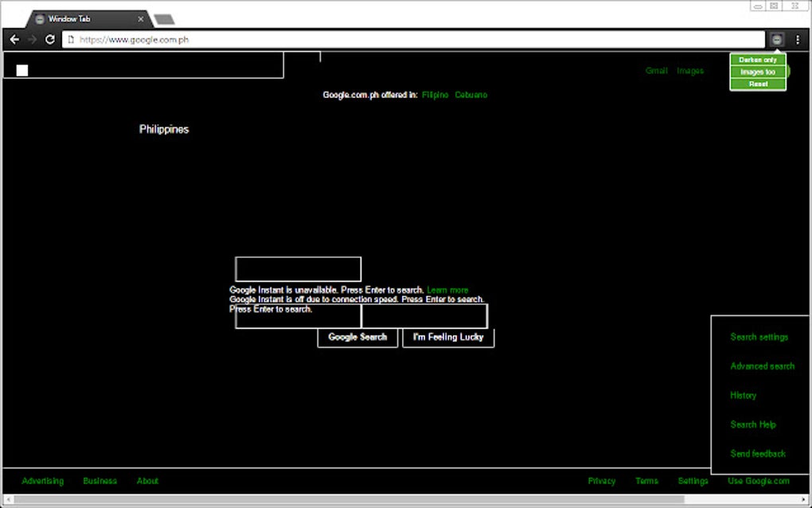Click the browser back arrow

point(14,38)
